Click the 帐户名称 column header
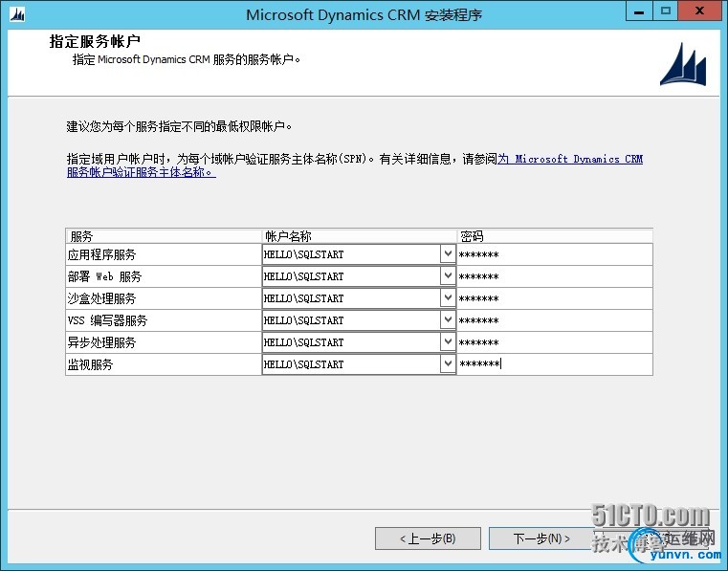 (x=360, y=236)
